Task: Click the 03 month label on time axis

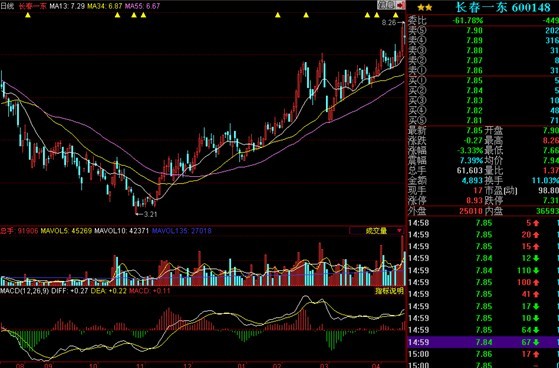Action: click(x=324, y=365)
